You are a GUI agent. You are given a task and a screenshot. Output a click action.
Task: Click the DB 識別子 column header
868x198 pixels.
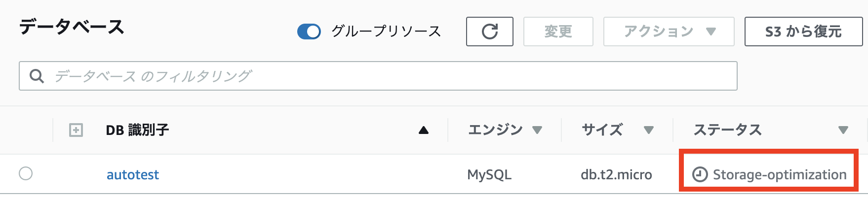coord(138,131)
